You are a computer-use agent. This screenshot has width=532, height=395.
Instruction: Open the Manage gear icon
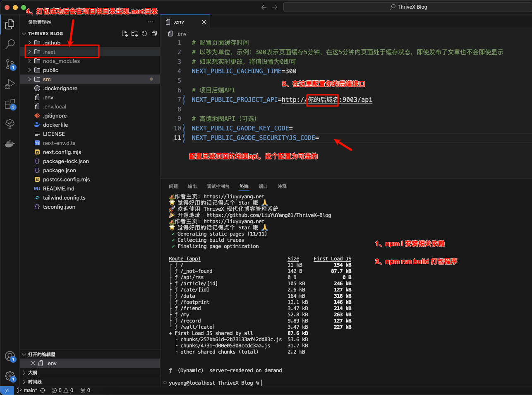click(10, 376)
